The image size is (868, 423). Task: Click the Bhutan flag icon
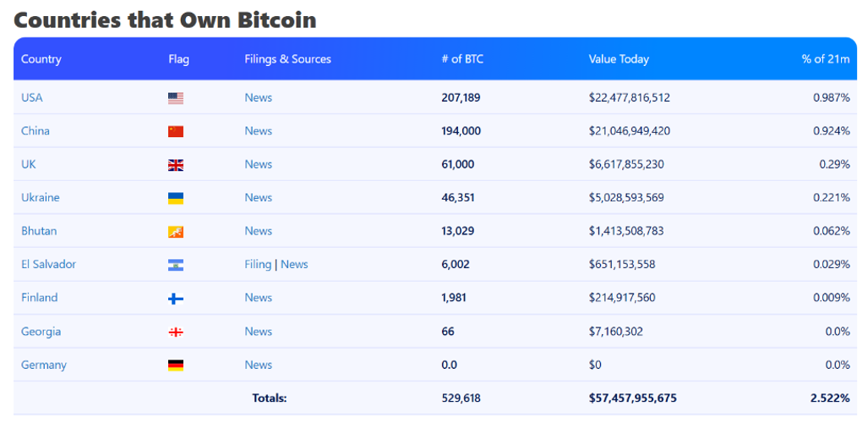(x=176, y=232)
